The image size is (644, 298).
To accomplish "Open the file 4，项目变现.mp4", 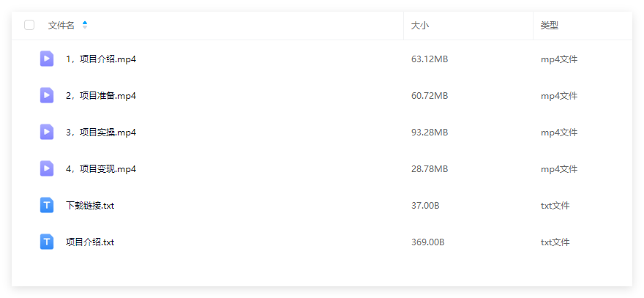I will (101, 169).
